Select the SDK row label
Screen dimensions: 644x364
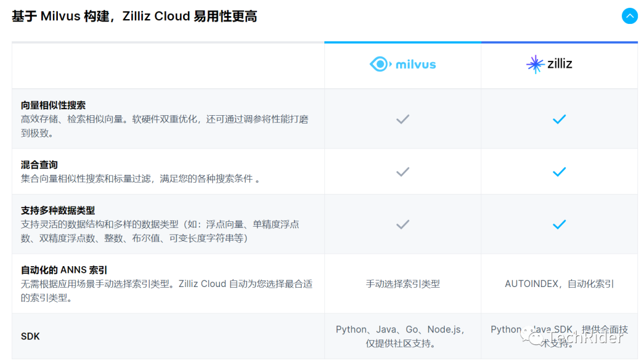[x=30, y=337]
